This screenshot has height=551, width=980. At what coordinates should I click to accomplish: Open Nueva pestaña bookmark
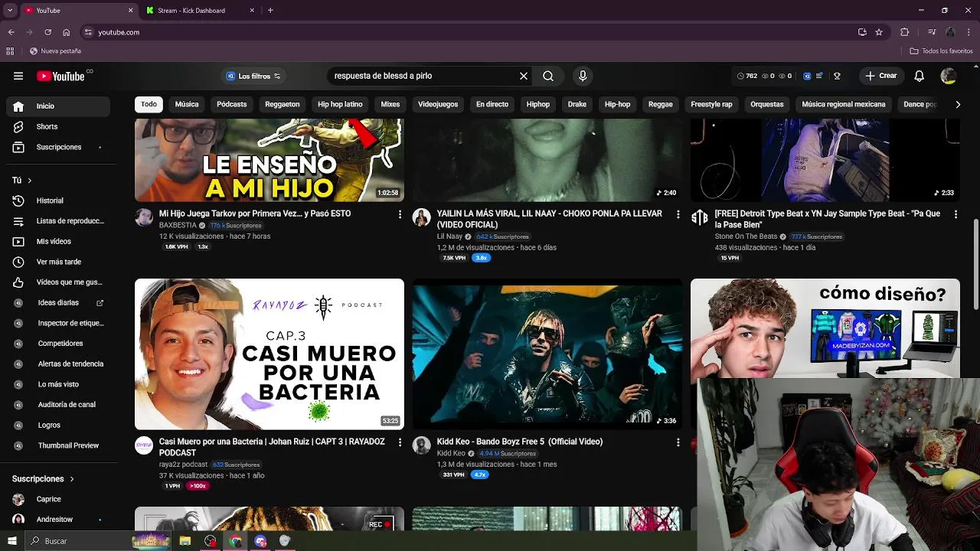pos(55,51)
